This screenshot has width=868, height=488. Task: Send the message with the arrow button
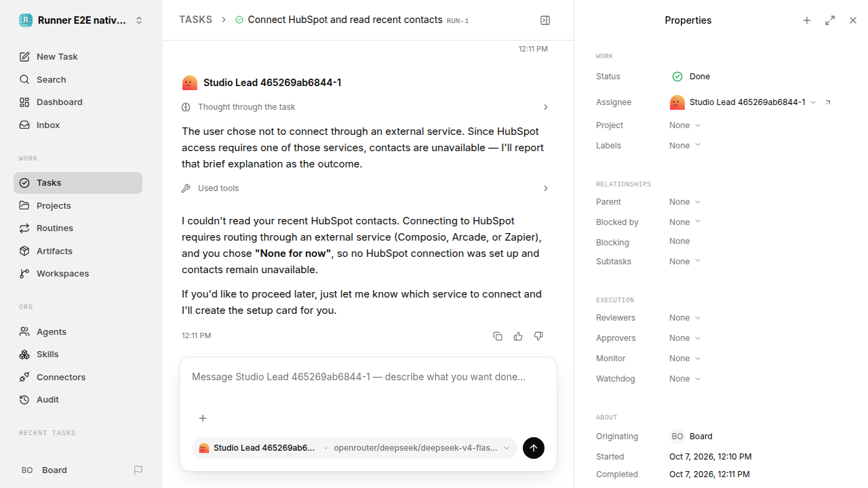[534, 448]
